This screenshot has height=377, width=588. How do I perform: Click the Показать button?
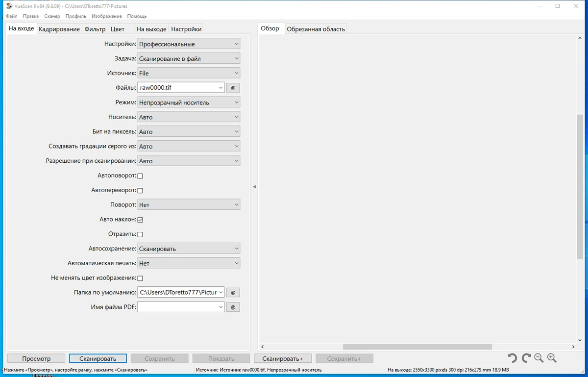pyautogui.click(x=221, y=358)
